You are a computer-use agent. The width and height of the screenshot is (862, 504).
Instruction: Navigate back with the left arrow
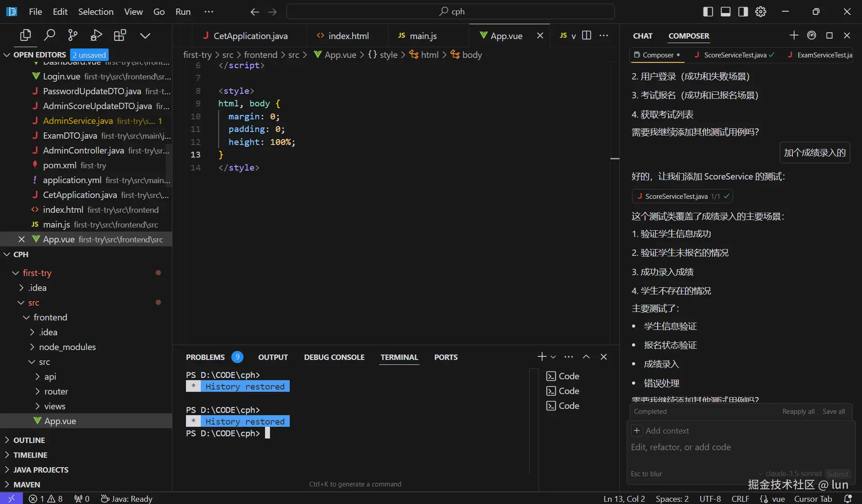click(x=255, y=12)
